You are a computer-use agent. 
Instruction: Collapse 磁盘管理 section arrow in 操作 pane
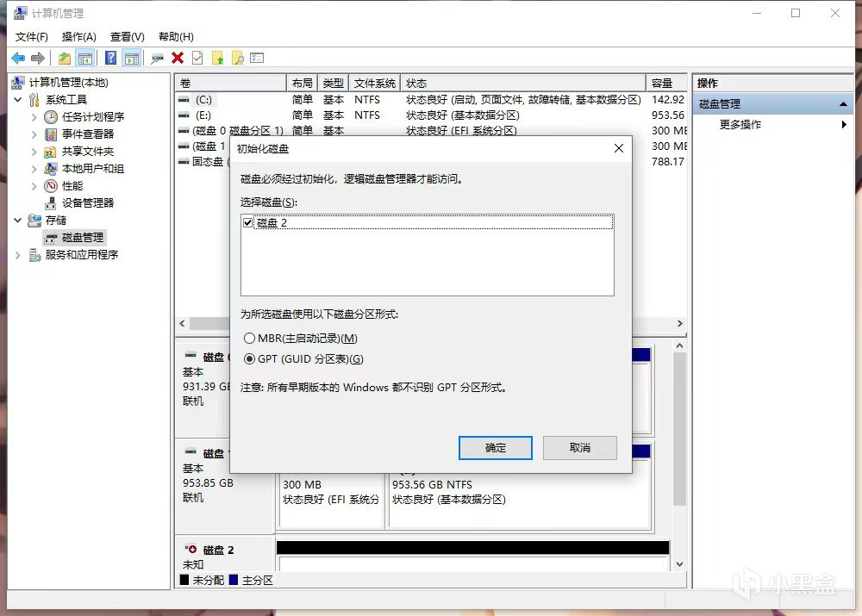pyautogui.click(x=843, y=104)
